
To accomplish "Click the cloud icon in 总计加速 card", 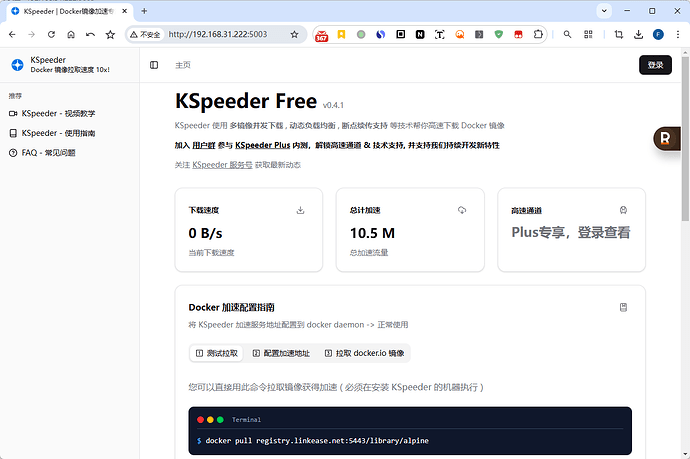I will click(462, 211).
